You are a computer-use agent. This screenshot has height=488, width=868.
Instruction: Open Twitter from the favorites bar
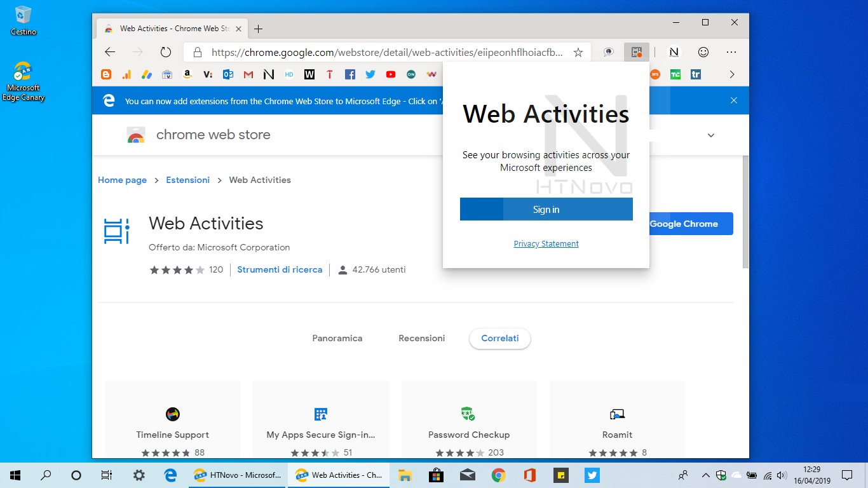pos(370,74)
